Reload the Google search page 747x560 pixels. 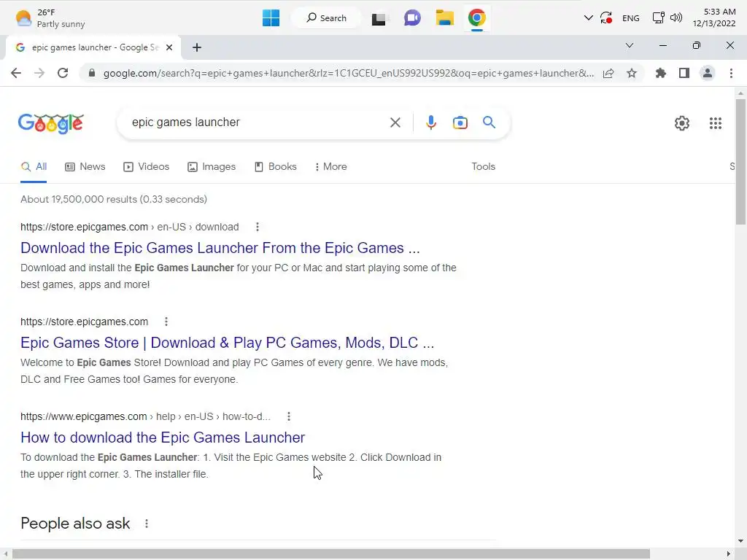[63, 73]
